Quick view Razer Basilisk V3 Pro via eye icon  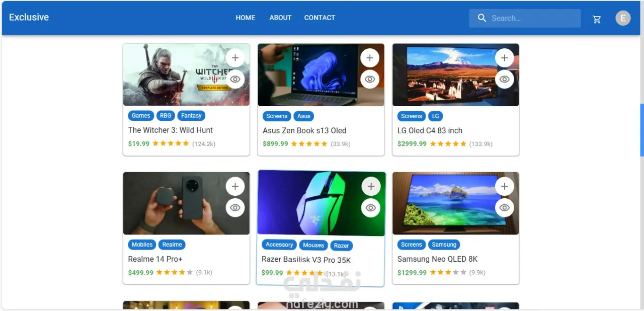click(371, 207)
